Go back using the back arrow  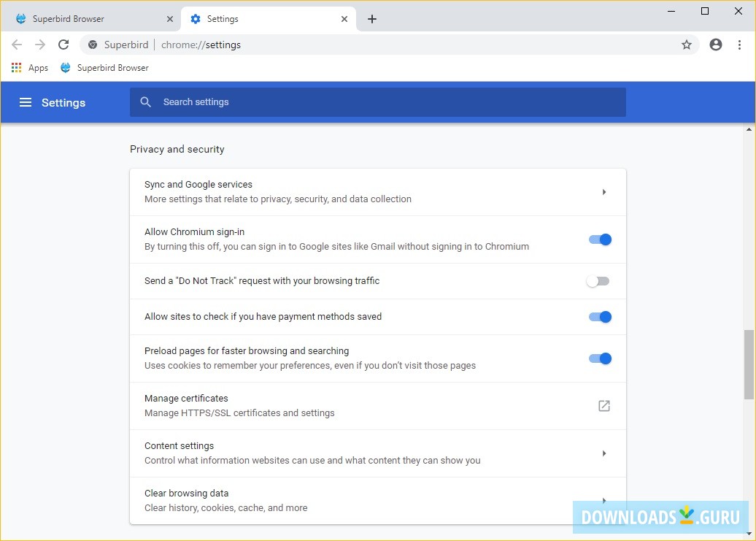point(17,45)
